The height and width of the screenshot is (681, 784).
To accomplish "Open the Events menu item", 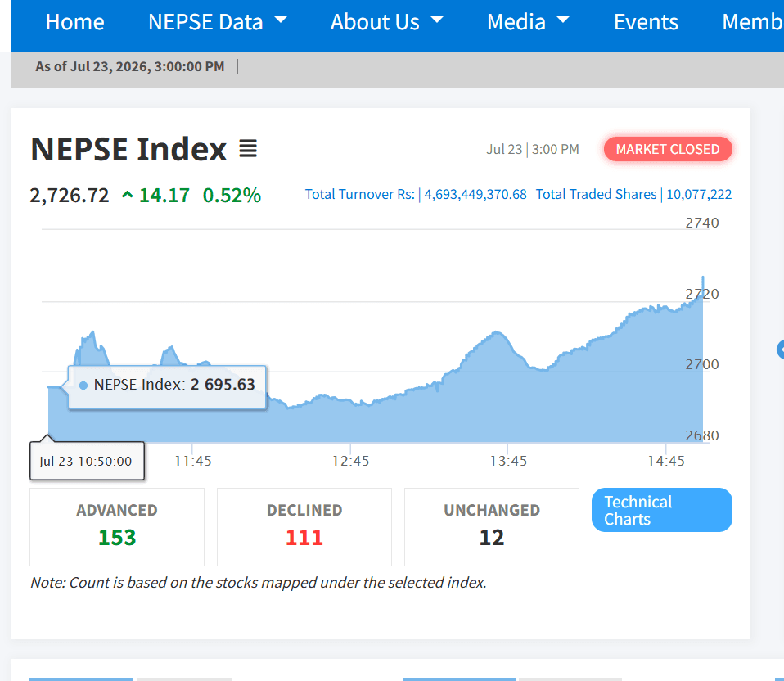I will tap(646, 22).
